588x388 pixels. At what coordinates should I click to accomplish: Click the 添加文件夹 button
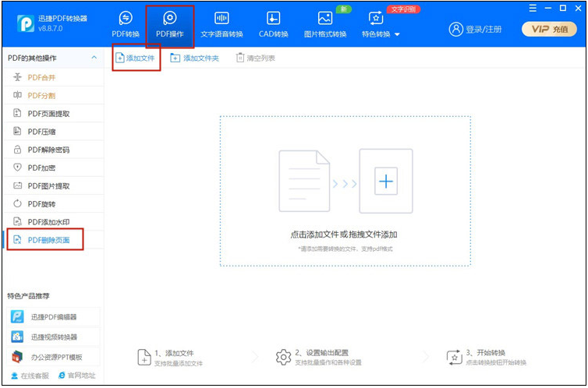click(x=194, y=58)
